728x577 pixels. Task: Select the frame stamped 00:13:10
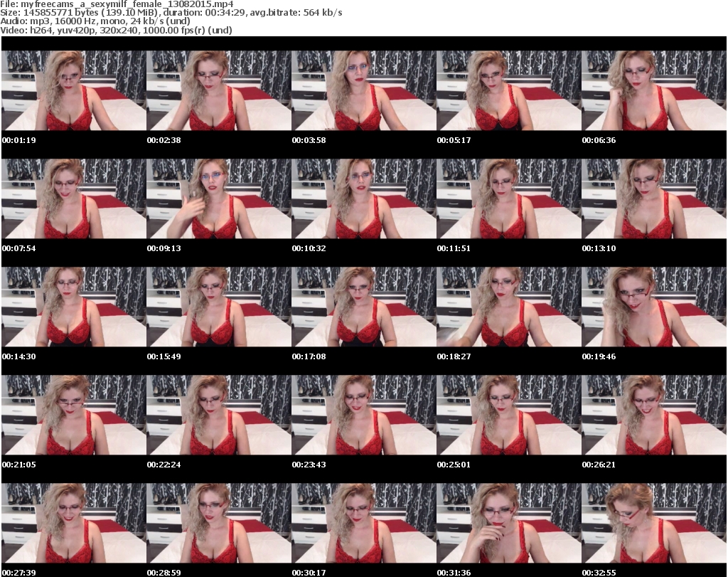click(x=654, y=198)
